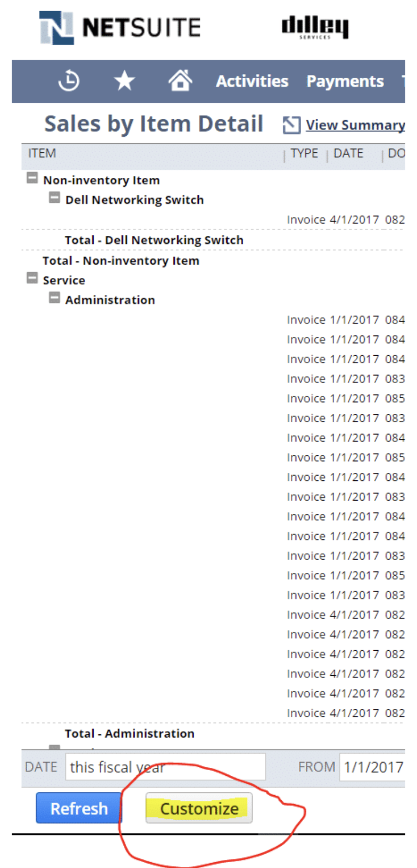Open the View Summary link
This screenshot has height=868, width=417.
pos(356,125)
